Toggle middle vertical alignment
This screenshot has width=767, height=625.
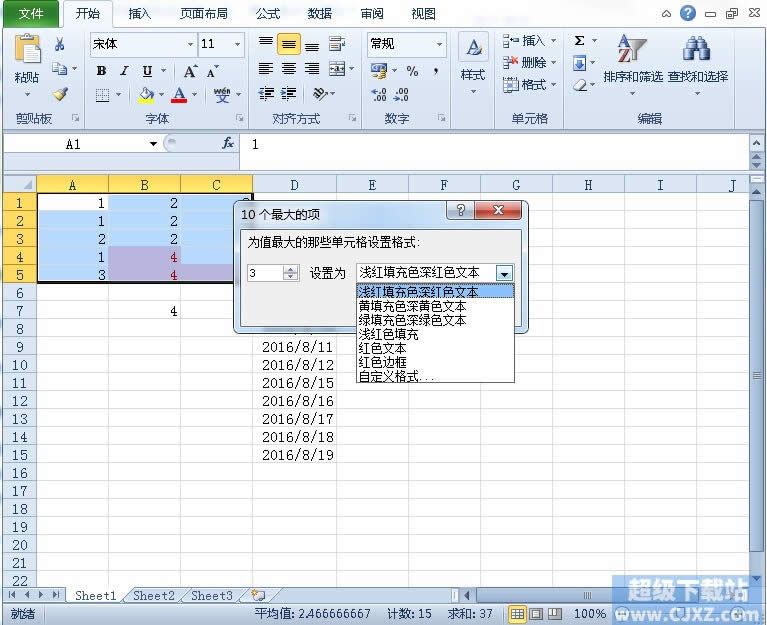click(x=289, y=44)
